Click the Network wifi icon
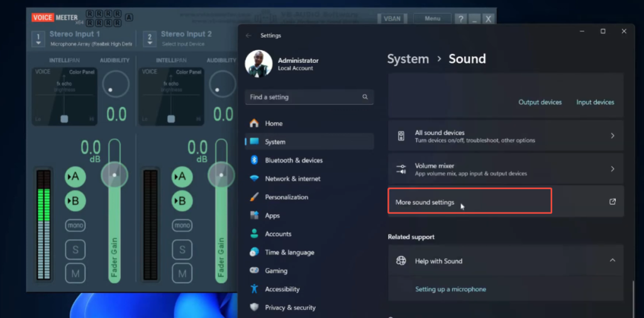This screenshot has width=644, height=318. [254, 178]
